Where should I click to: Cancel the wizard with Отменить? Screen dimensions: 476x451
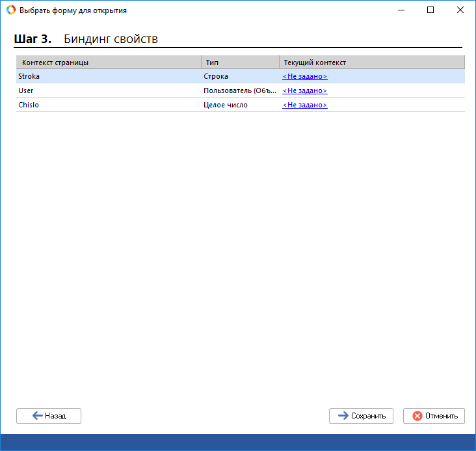(434, 416)
